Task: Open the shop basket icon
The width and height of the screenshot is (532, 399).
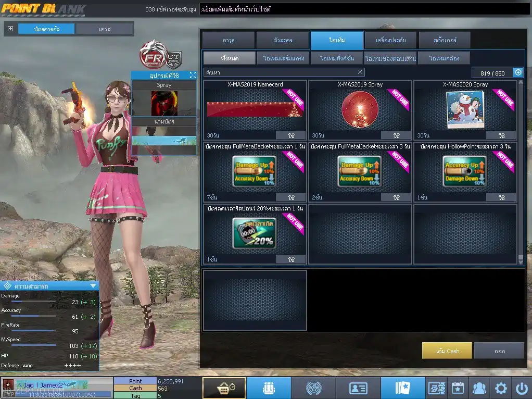Action: click(224, 388)
